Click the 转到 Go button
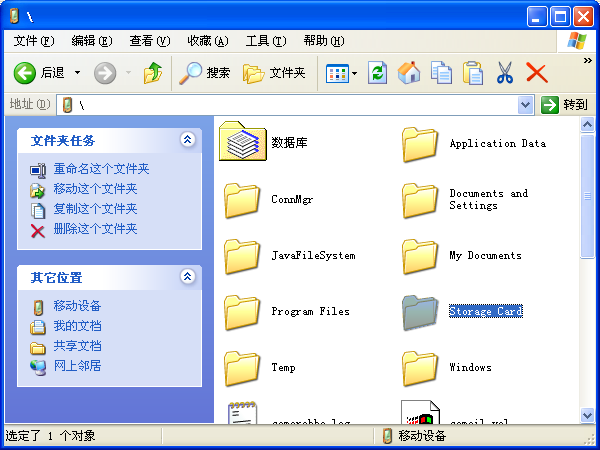The width and height of the screenshot is (600, 450). [x=565, y=104]
